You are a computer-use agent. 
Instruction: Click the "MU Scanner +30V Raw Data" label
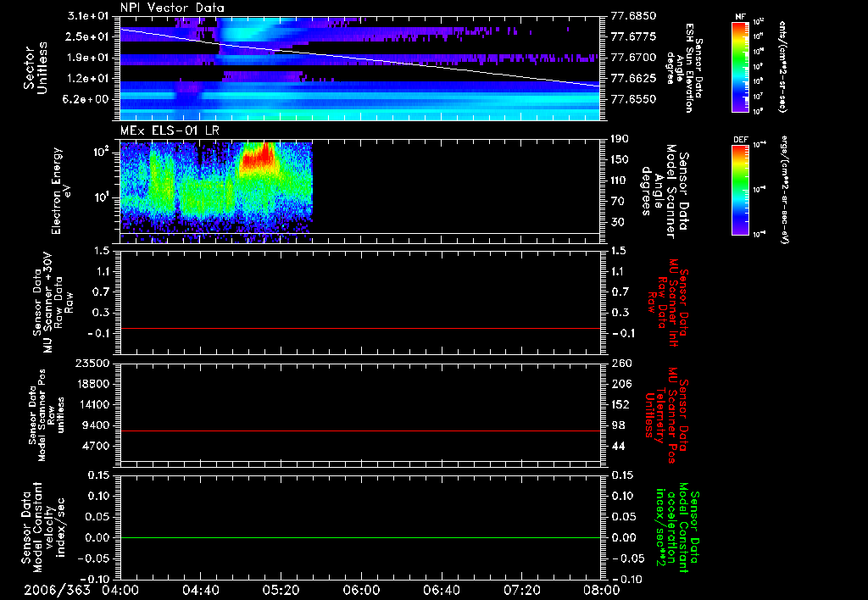pos(53,303)
